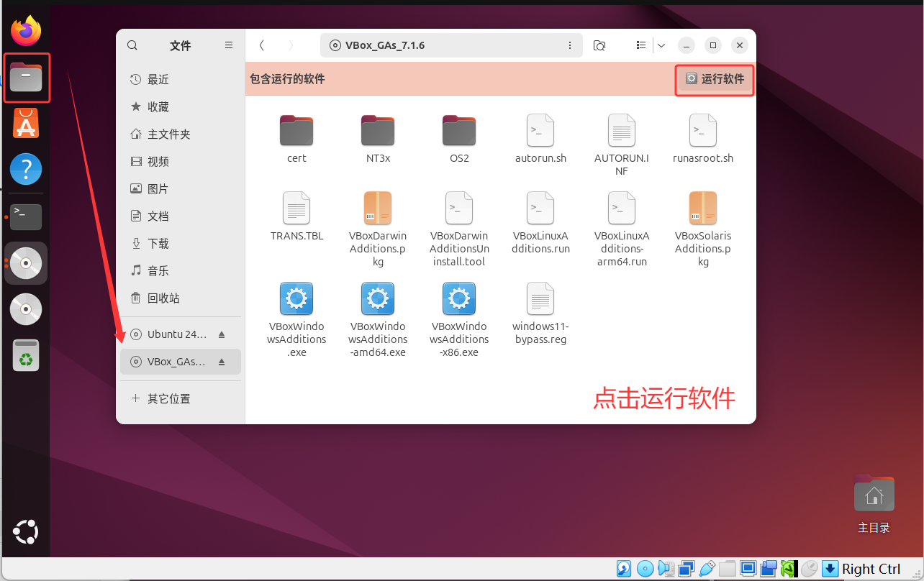Image resolution: width=924 pixels, height=581 pixels.
Task: Click VirtualBox optical disc status icon
Action: point(646,569)
